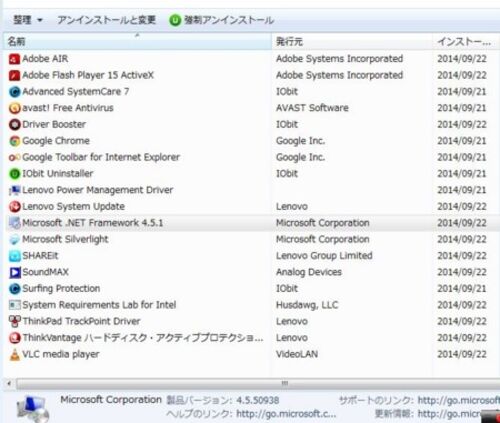The width and height of the screenshot is (500, 423).
Task: Click the Husdawg, LLC publisher cell
Action: click(x=307, y=305)
